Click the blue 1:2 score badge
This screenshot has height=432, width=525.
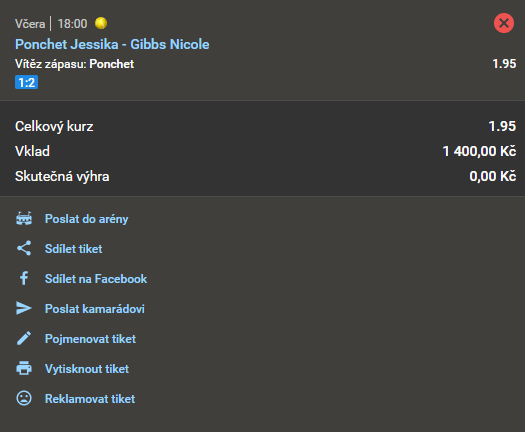point(26,82)
